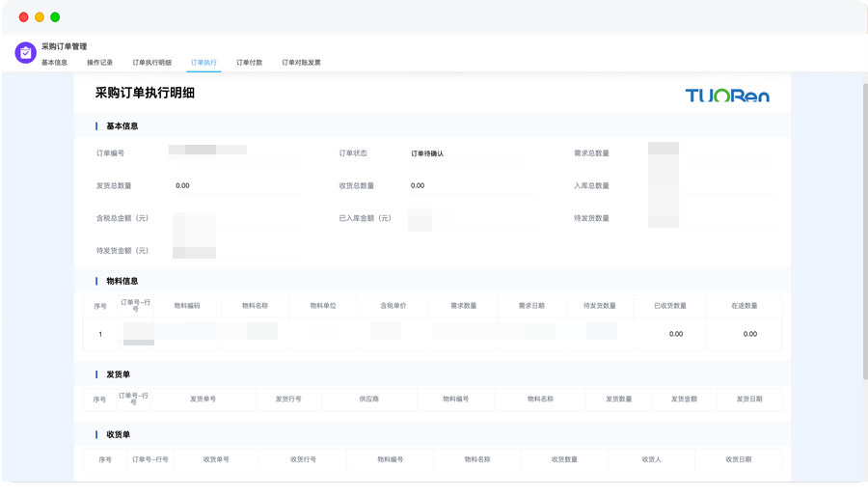The width and height of the screenshot is (868, 497).
Task: Click the 收货行号 column header
Action: 304,459
